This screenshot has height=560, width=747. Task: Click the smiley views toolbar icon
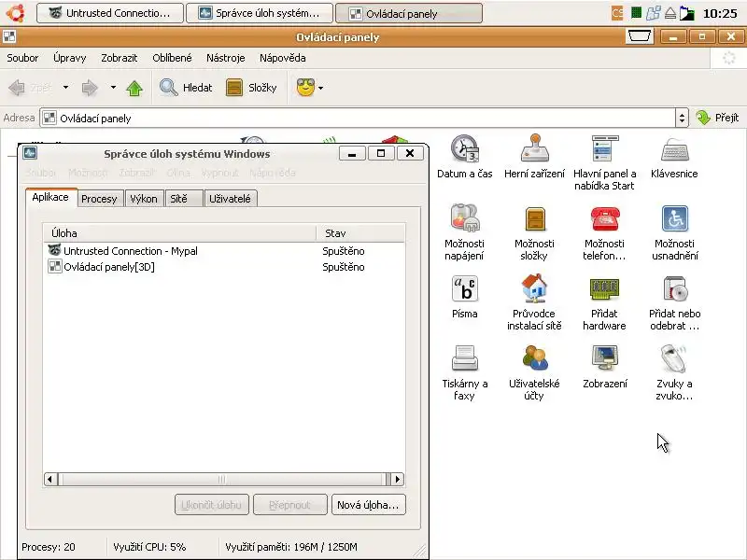click(x=305, y=87)
